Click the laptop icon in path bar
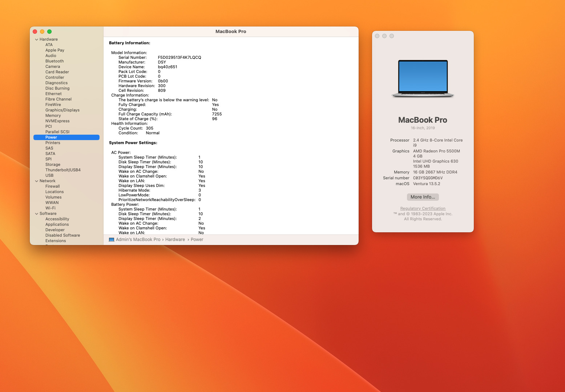Viewport: 565px width, 392px height. 112,240
